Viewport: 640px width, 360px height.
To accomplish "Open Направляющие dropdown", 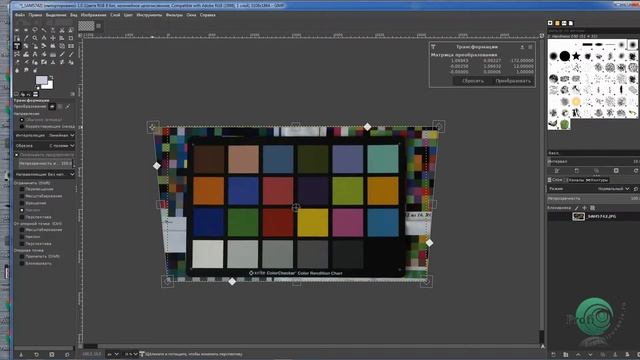I will [44, 174].
